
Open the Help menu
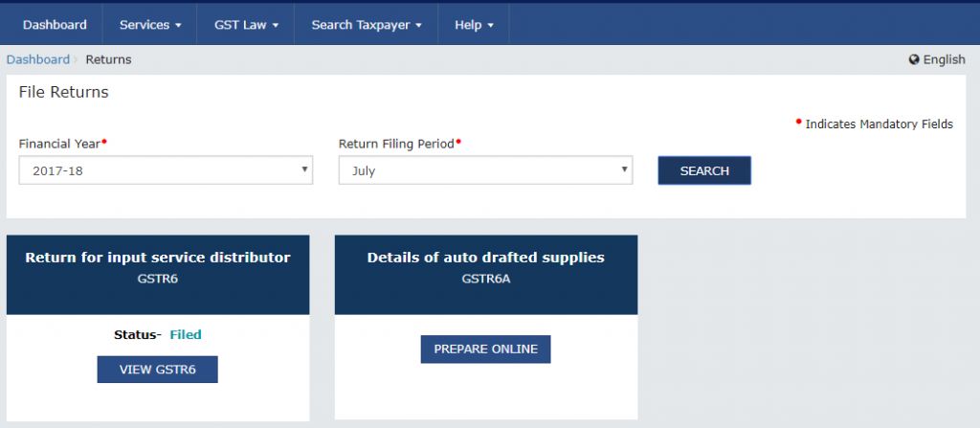coord(474,25)
